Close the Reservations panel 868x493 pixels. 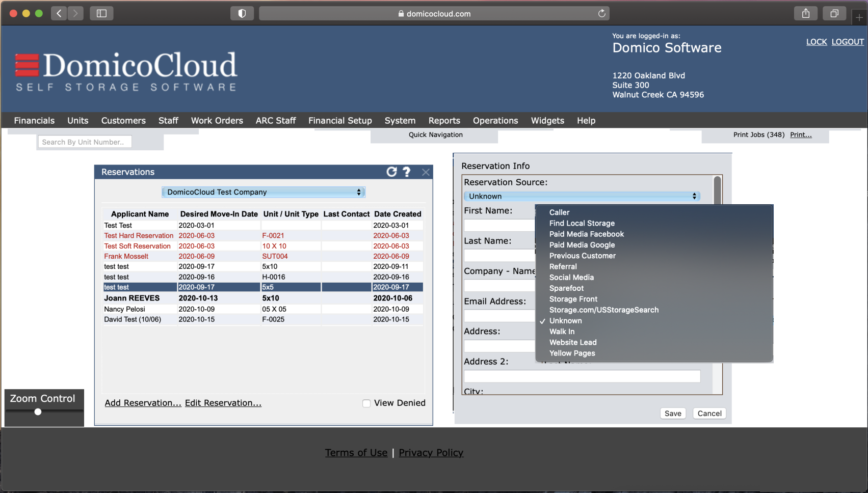point(426,172)
